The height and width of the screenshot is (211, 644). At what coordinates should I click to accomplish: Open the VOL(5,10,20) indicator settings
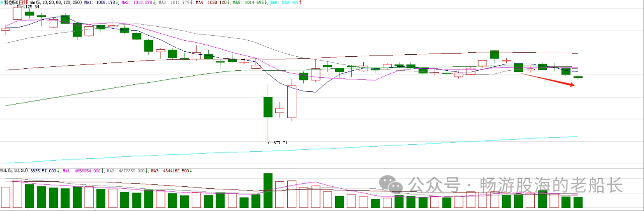pyautogui.click(x=14, y=171)
